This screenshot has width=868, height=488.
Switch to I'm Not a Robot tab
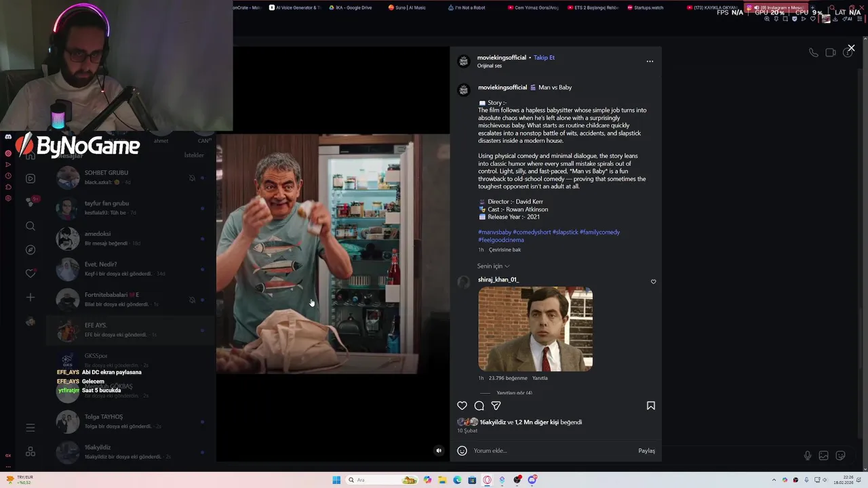click(467, 7)
